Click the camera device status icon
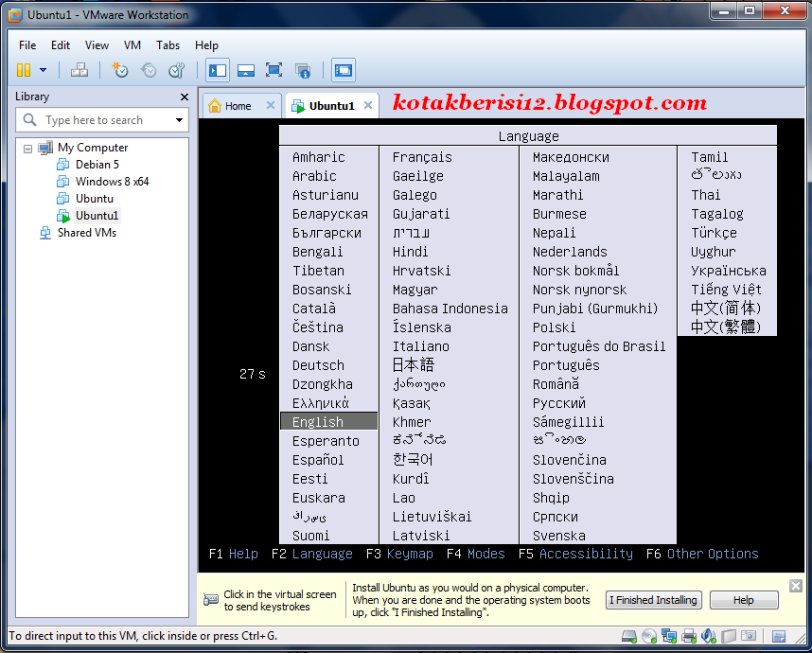812x653 pixels. [749, 636]
